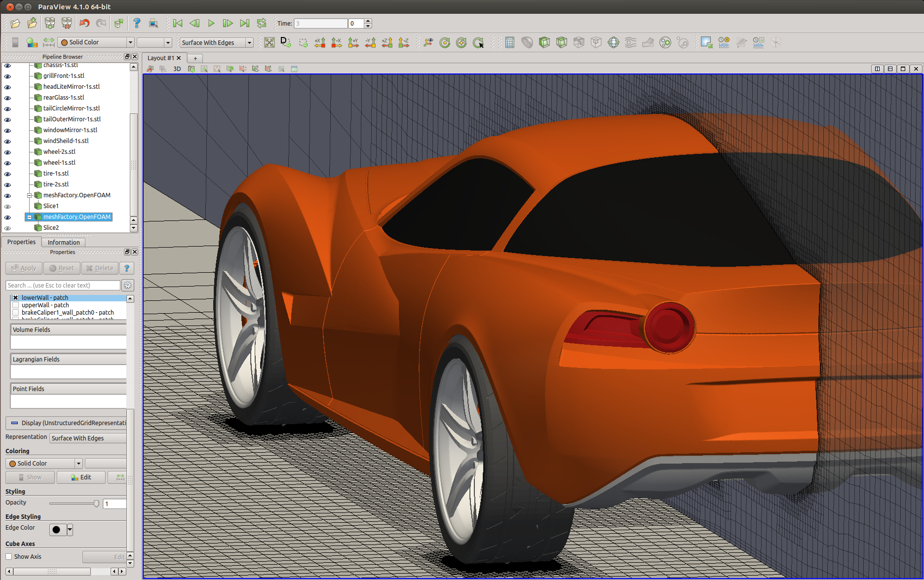Viewport: 924px width, 580px height.
Task: Enable the Show Axis checkbox
Action: pyautogui.click(x=9, y=557)
